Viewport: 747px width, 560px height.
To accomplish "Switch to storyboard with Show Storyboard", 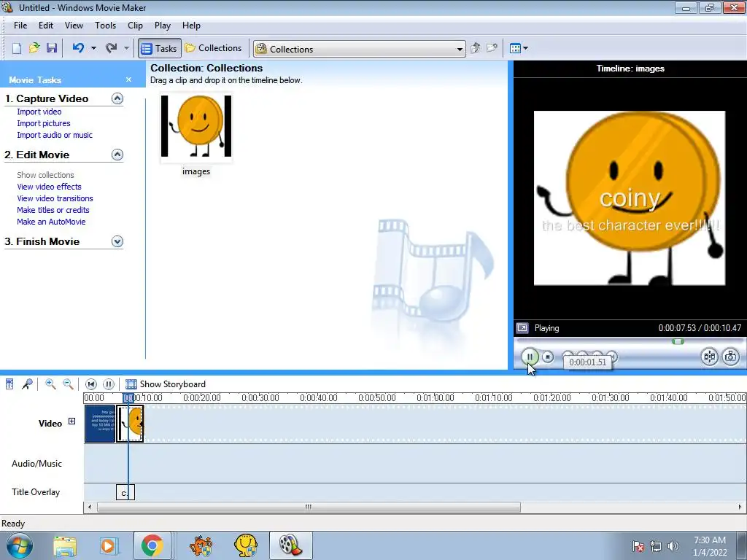I will coord(166,384).
